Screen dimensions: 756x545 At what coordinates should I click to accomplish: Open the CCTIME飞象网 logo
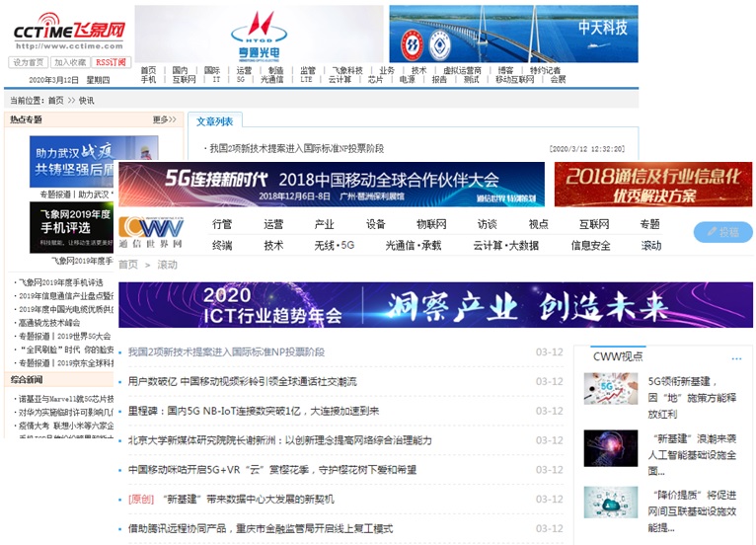click(68, 31)
